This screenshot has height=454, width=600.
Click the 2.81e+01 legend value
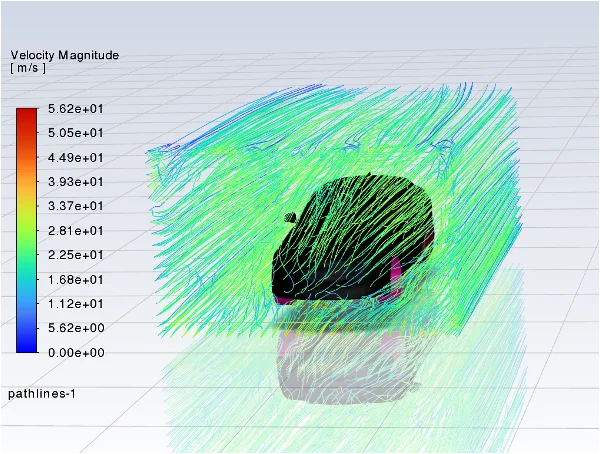point(76,230)
